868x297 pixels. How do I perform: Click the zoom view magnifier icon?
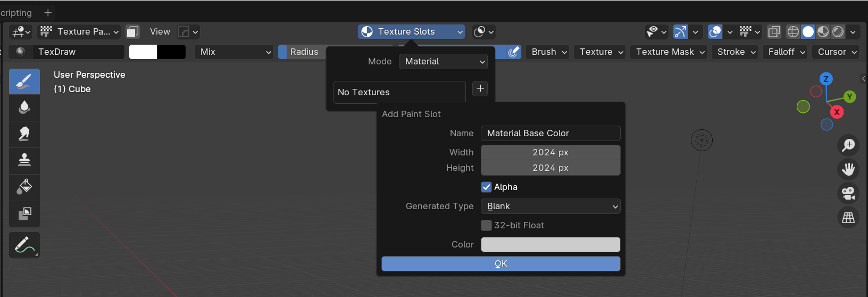coord(848,145)
